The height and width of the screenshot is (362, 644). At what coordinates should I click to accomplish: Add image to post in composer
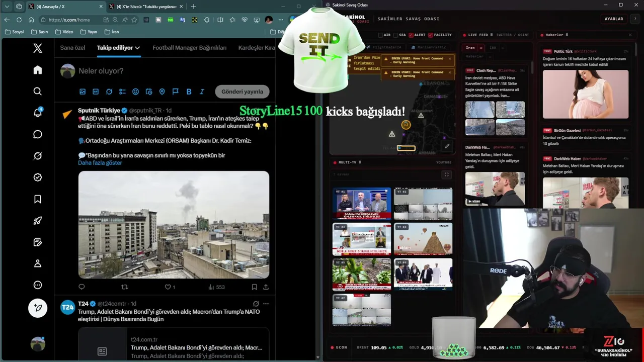[83, 92]
